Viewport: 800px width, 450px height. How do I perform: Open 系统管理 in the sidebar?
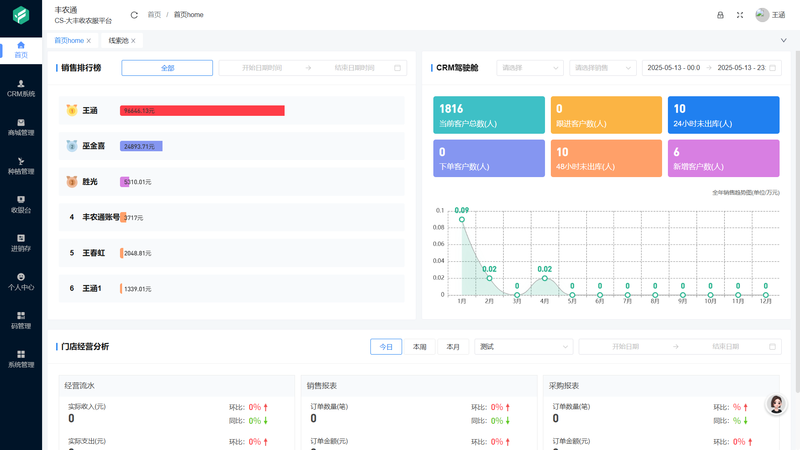tap(21, 359)
